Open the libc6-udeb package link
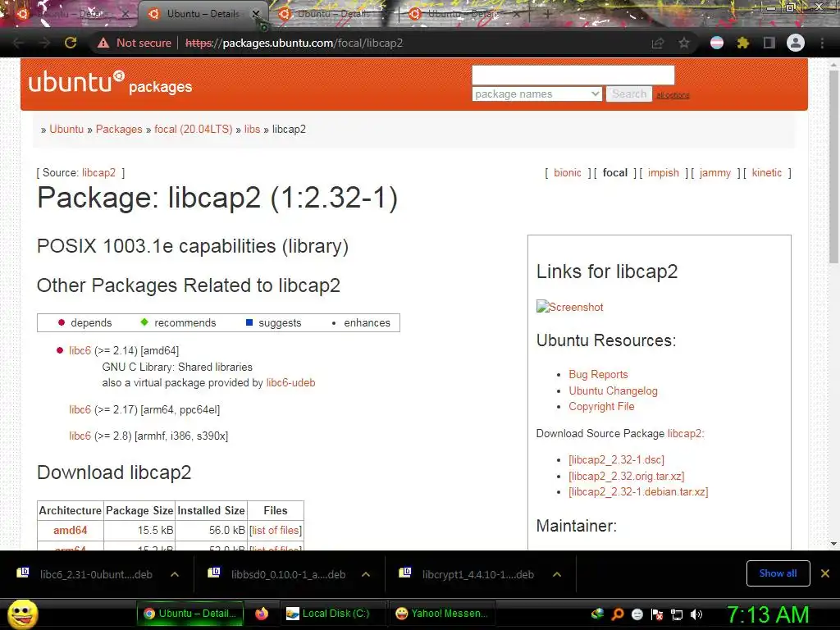840x630 pixels. [290, 382]
